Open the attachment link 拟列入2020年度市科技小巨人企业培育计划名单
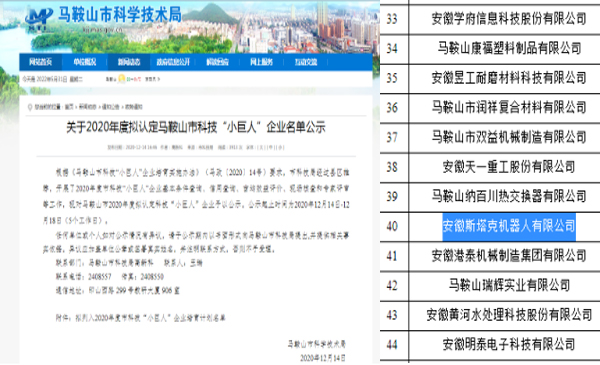The image size is (600, 365). click(150, 318)
